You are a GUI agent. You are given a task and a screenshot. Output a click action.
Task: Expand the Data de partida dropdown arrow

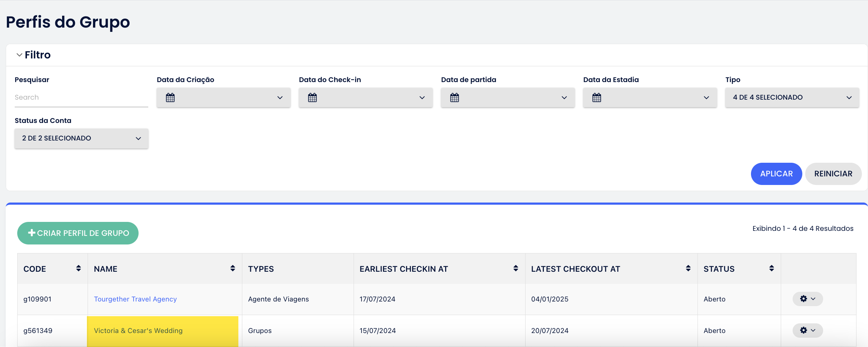(x=564, y=98)
